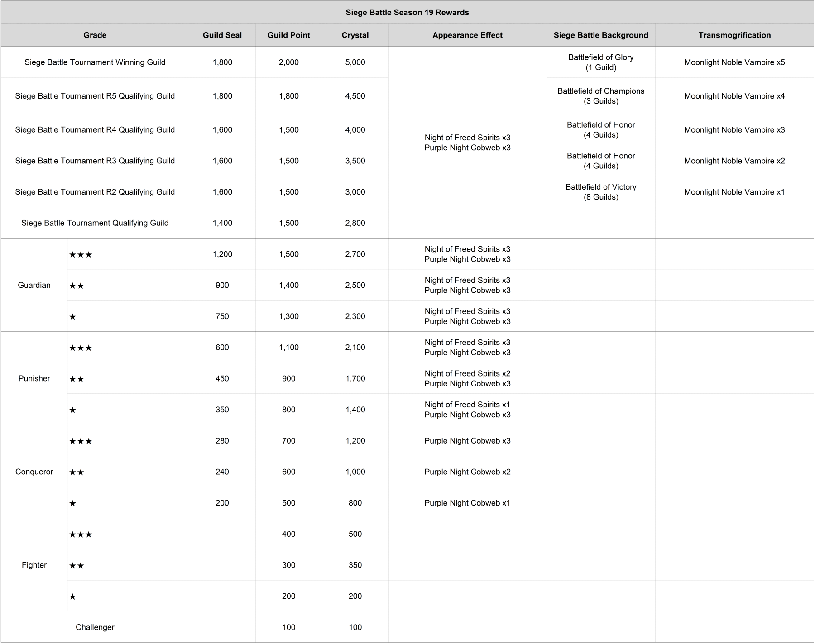Click the Guardian two-star rating
The height and width of the screenshot is (644, 815).
point(77,286)
